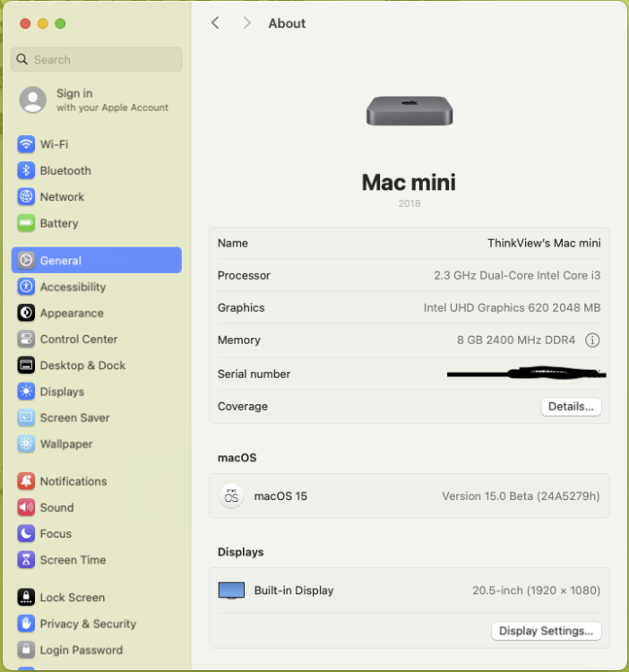Click the Memory row label
Screen dimensions: 629x672
[x=239, y=340]
